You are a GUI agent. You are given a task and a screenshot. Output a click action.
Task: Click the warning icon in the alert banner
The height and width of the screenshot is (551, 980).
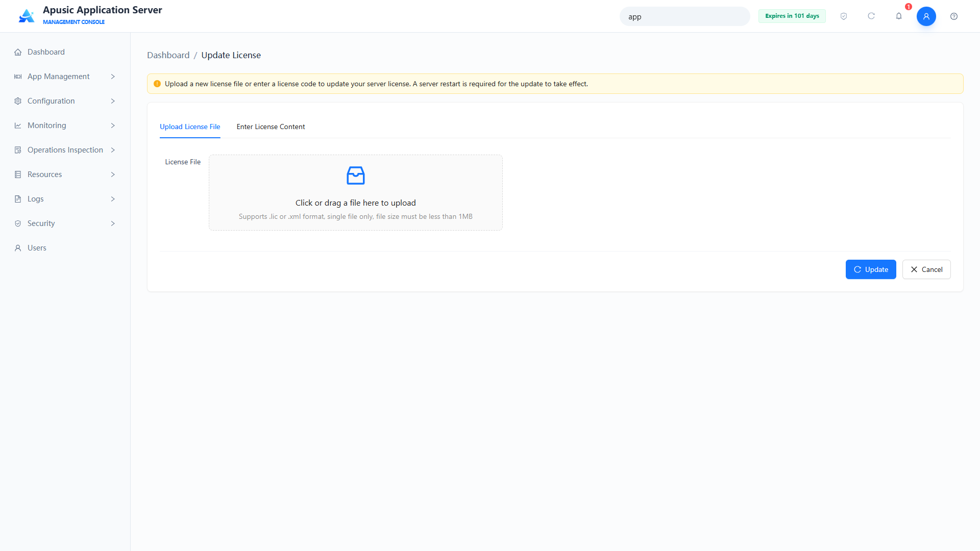click(x=157, y=84)
